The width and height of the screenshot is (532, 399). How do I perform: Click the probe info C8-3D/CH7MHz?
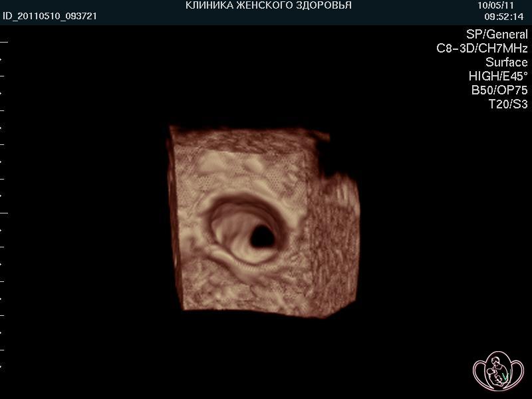(x=482, y=48)
